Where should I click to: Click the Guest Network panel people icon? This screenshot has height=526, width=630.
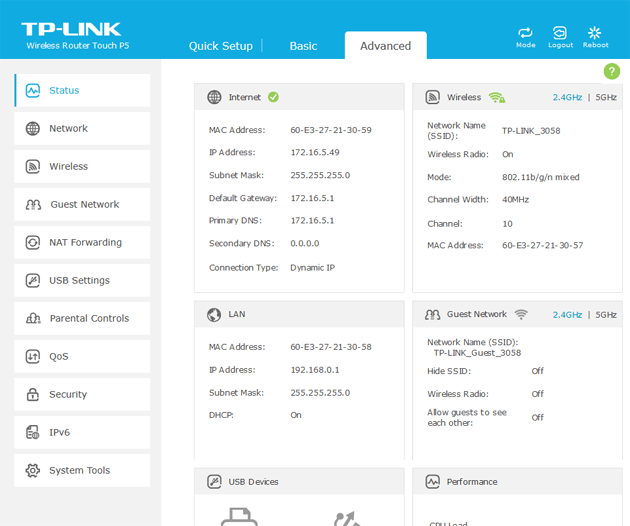(x=433, y=315)
